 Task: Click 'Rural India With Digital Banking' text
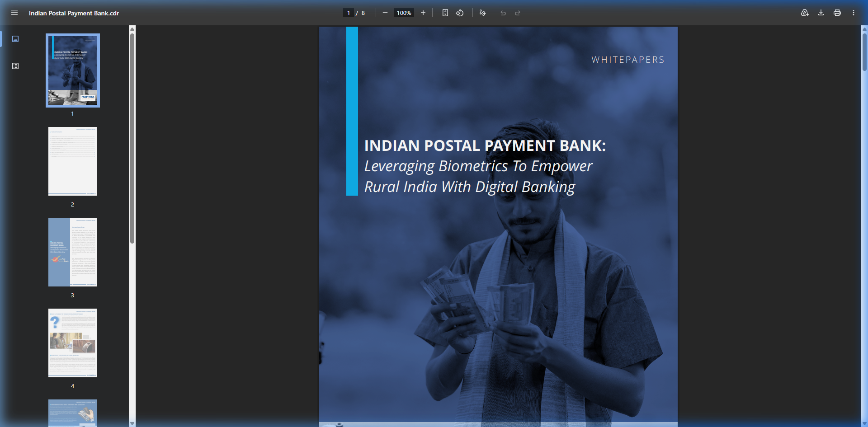pyautogui.click(x=470, y=187)
